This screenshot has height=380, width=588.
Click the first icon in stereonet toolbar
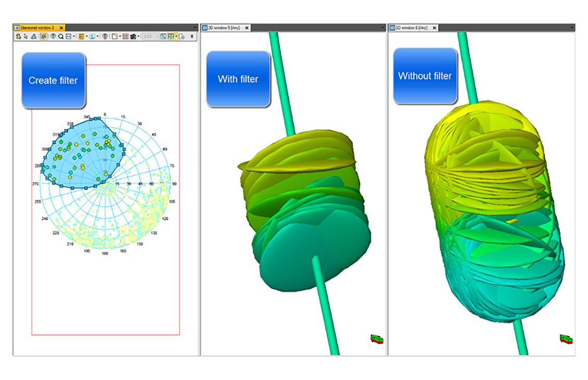(x=18, y=37)
